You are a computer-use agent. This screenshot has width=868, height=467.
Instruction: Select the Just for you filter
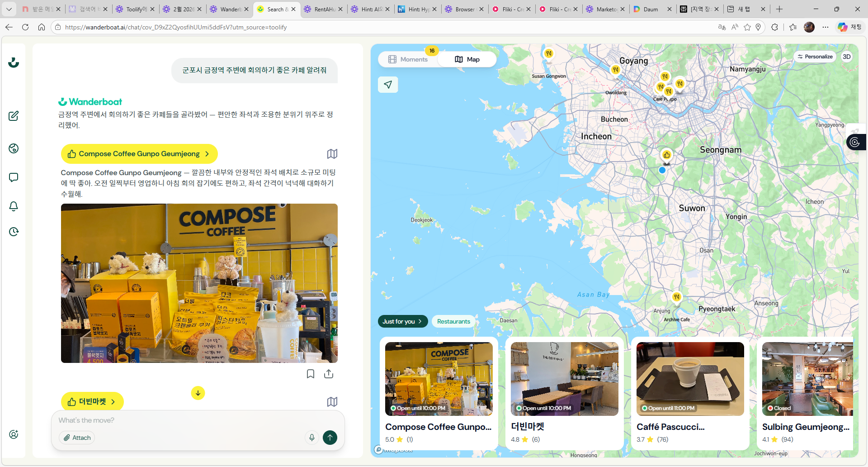403,321
